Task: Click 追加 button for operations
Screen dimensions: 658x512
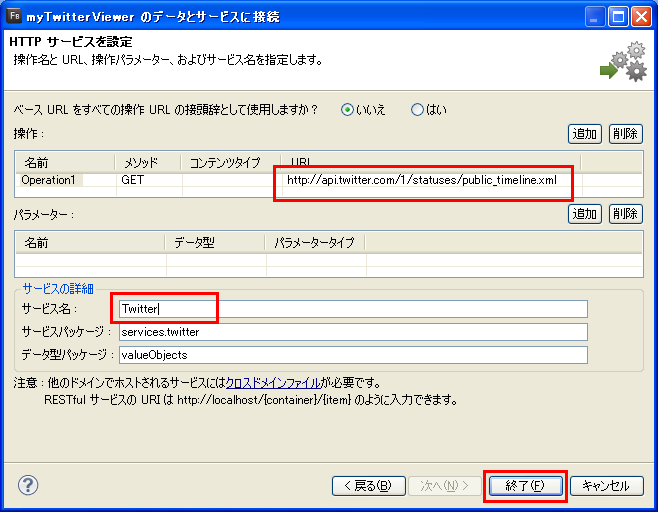Action: 585,134
